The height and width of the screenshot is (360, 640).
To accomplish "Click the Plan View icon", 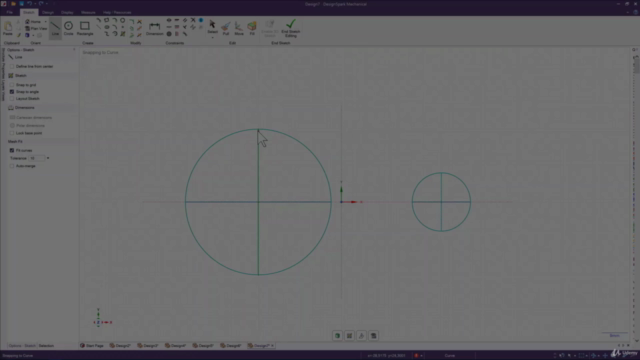I will point(27,29).
